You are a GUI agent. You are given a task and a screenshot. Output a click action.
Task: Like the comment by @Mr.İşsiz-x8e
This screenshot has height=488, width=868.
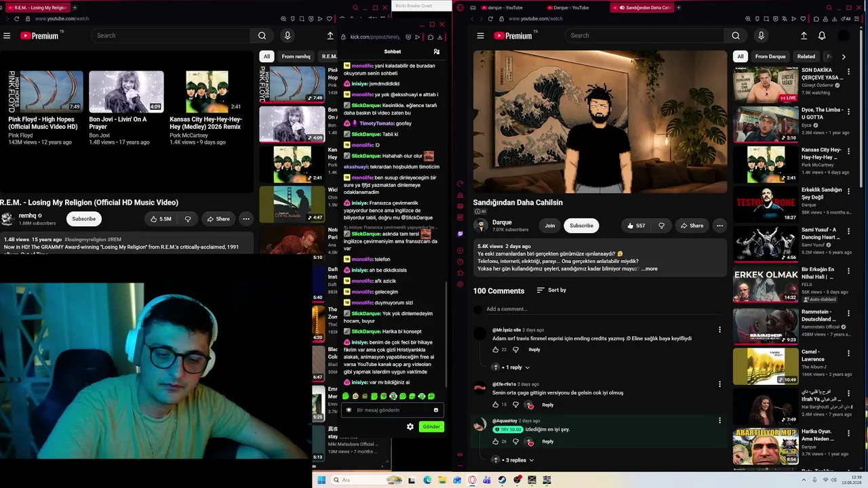tap(496, 350)
